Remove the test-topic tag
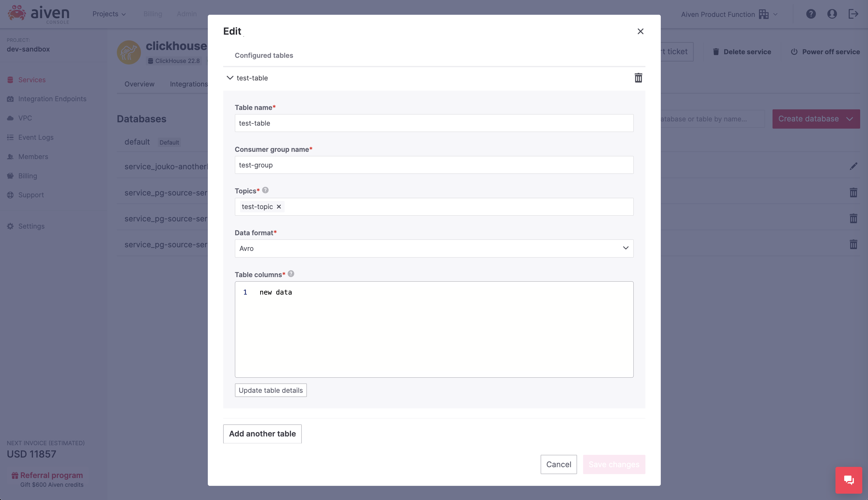The height and width of the screenshot is (500, 868). point(279,207)
